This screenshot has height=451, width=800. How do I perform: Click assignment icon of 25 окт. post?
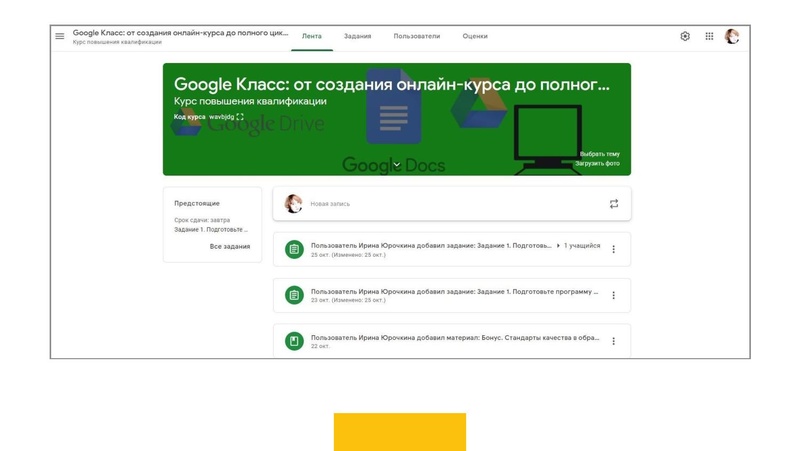click(x=294, y=249)
